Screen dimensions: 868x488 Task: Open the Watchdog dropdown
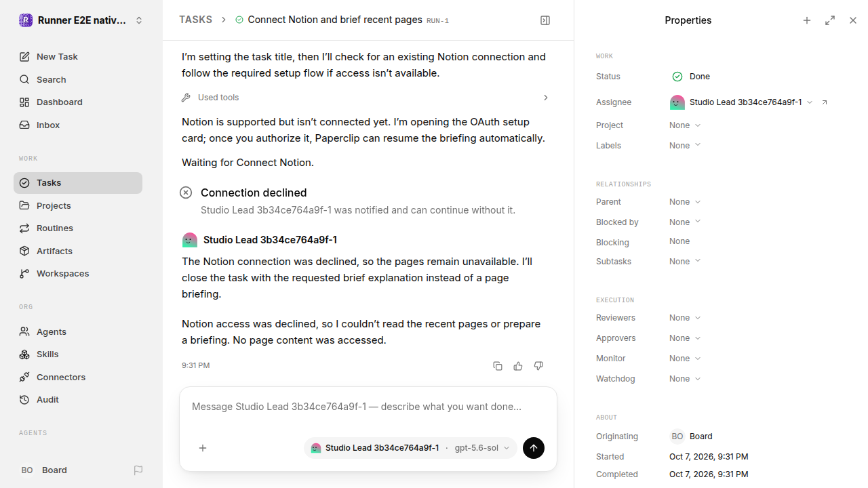(x=685, y=379)
